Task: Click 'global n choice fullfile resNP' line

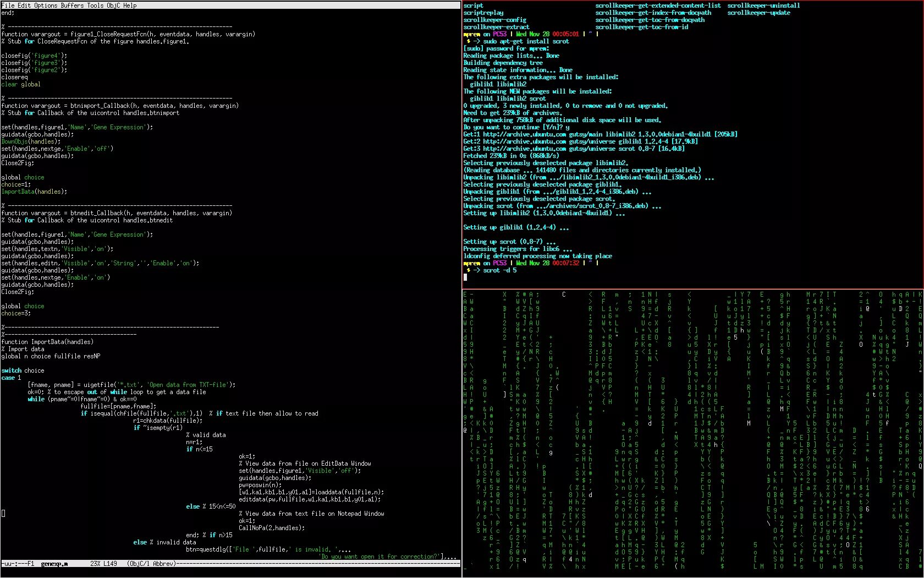Action: 51,356
